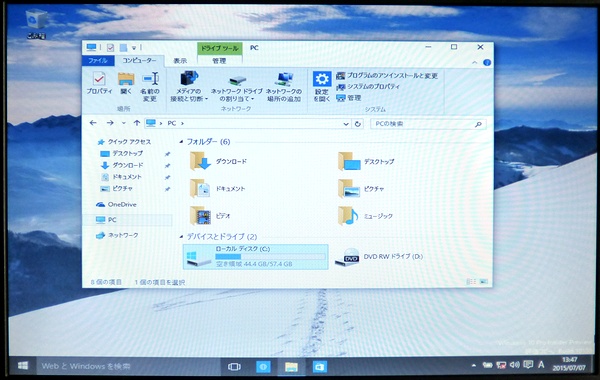The height and width of the screenshot is (380, 600).
Task: Click the pin icon beside Downloads (ダウンロード) in the navigation pane
Action: [x=167, y=166]
